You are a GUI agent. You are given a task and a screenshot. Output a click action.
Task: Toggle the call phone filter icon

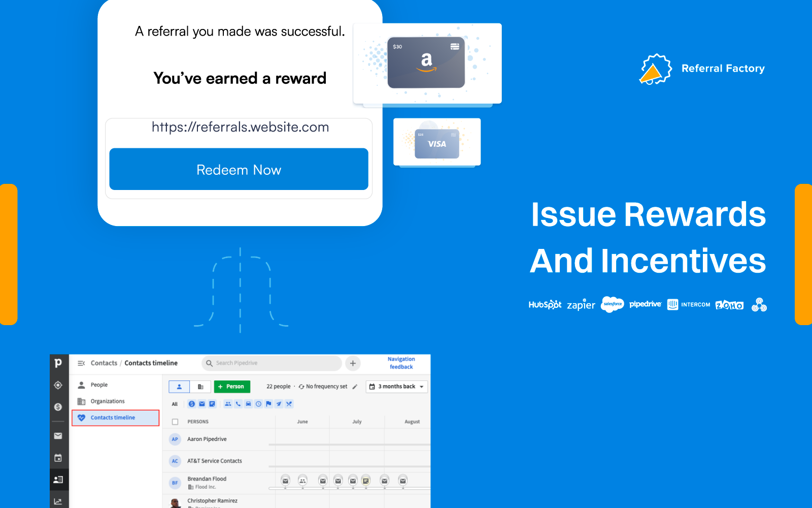click(x=238, y=404)
